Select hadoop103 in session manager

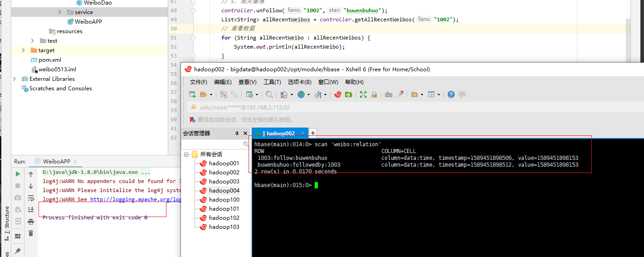tap(224, 227)
